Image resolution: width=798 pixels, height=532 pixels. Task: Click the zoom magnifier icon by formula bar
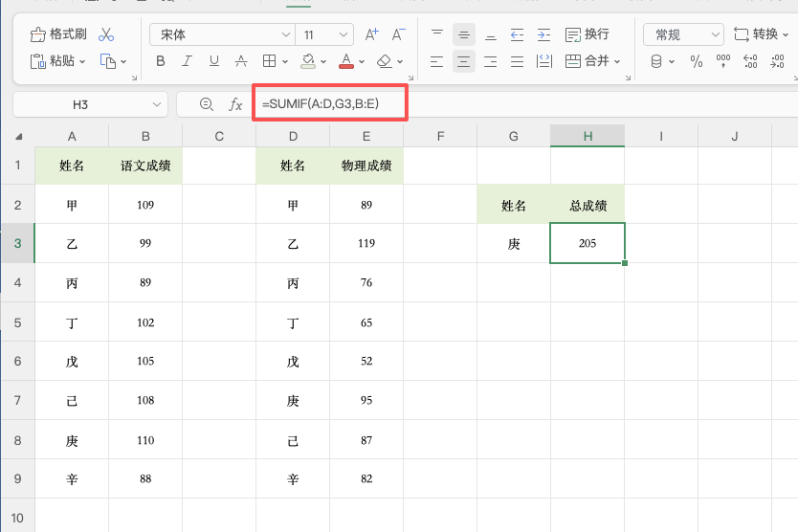pyautogui.click(x=206, y=104)
